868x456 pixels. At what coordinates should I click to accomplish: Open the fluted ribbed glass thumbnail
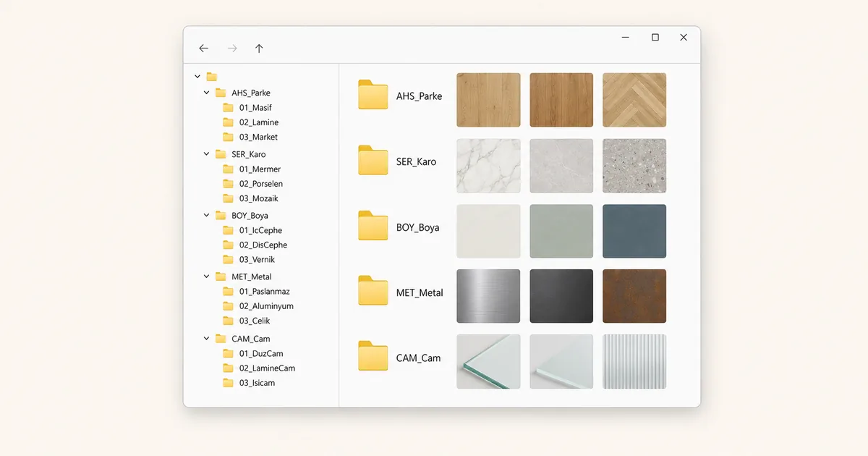pos(634,361)
